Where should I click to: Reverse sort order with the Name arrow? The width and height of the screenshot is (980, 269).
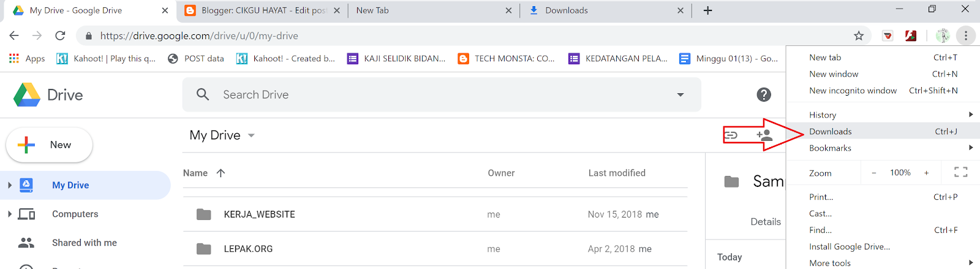point(221,173)
